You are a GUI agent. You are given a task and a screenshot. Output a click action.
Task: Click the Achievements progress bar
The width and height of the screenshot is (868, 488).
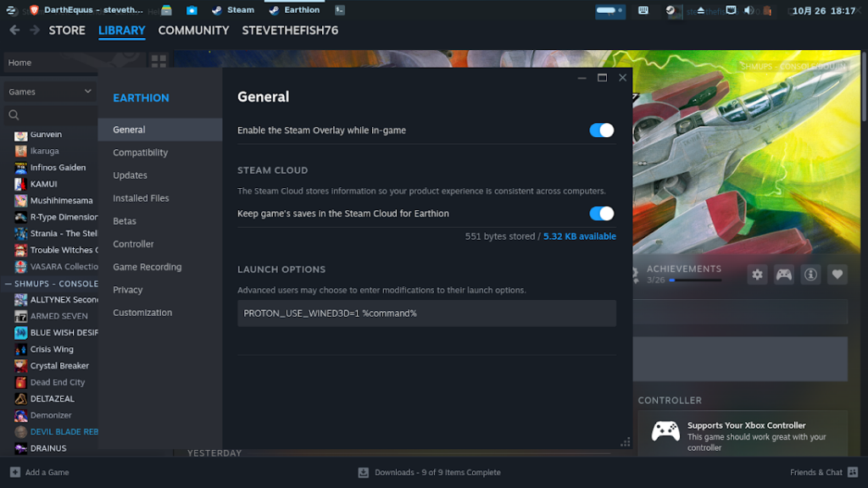click(x=693, y=280)
